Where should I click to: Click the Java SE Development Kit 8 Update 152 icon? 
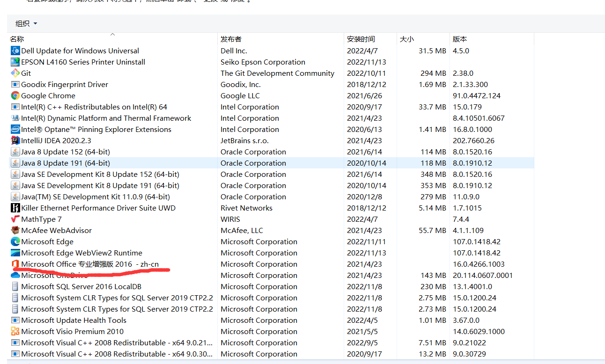pos(15,174)
